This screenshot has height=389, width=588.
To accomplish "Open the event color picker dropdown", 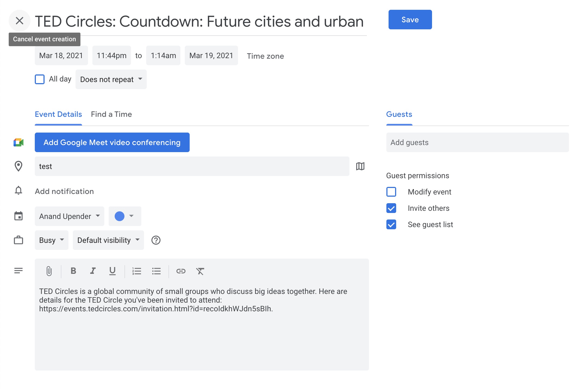I will (x=125, y=216).
